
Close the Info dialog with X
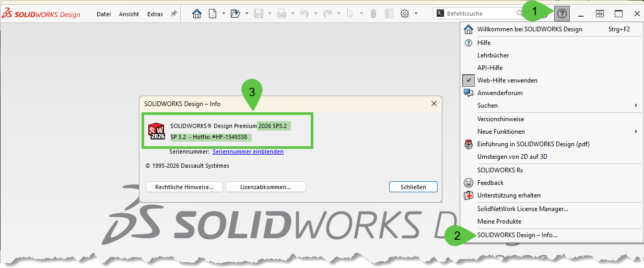[x=434, y=104]
